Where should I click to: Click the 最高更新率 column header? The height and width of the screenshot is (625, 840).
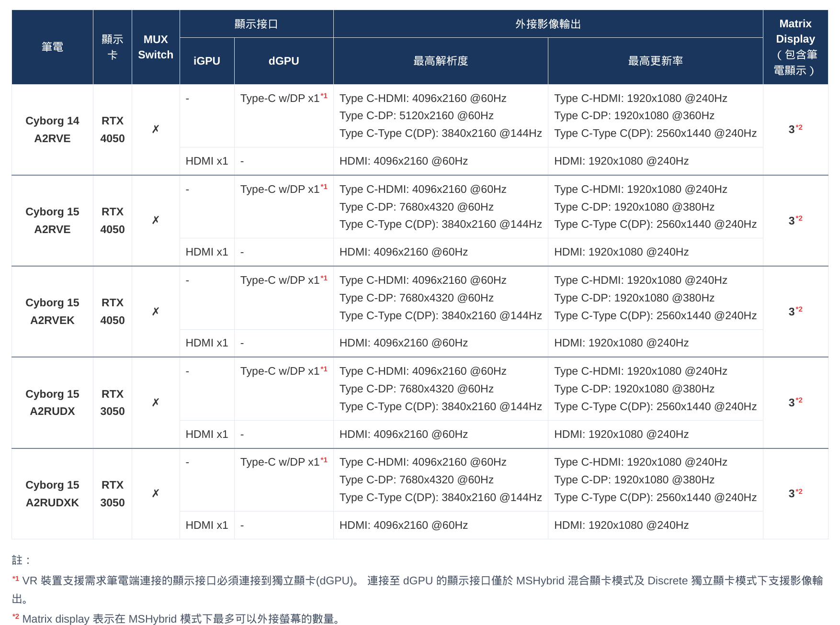(x=655, y=61)
